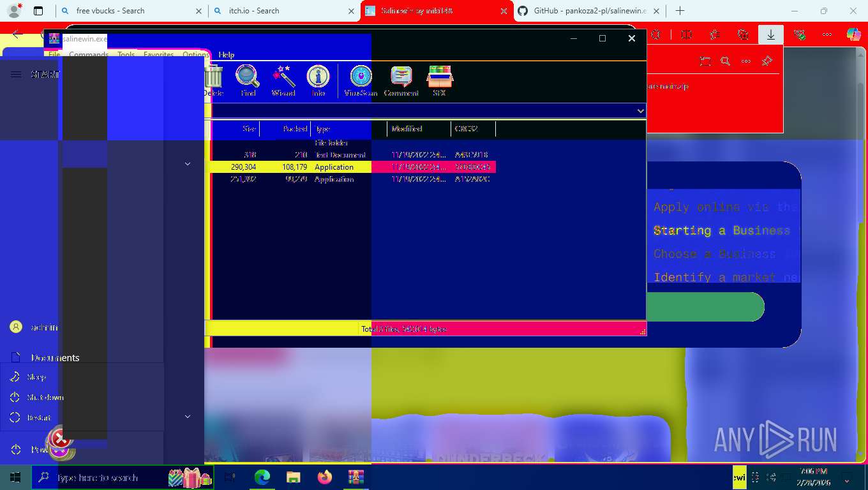868x490 pixels.
Task: Open the Wizard tool in WinRAR
Action: point(283,81)
